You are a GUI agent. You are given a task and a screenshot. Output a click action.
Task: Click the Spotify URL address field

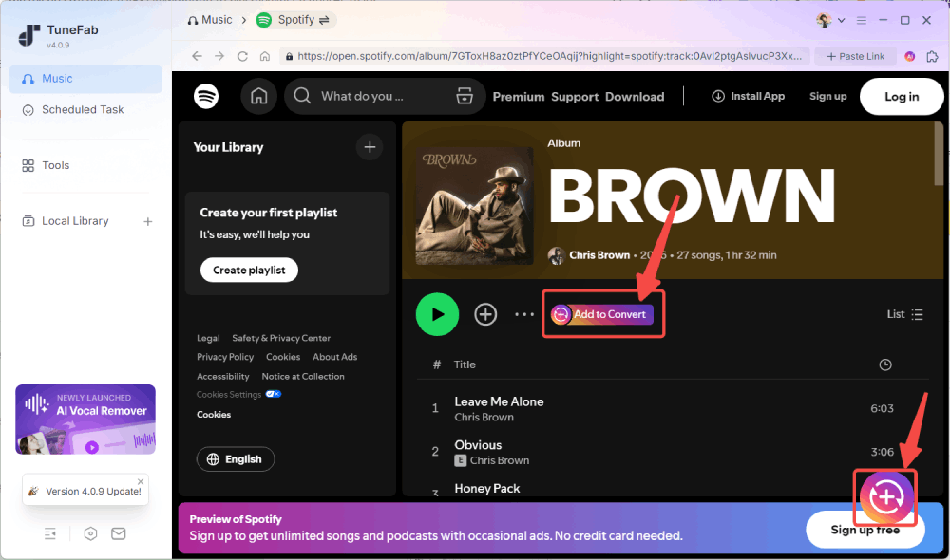click(x=544, y=56)
